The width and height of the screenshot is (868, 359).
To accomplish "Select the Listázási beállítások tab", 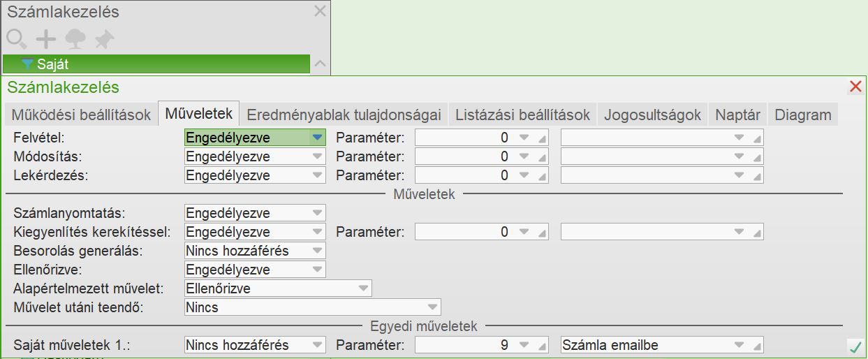I will (x=522, y=115).
